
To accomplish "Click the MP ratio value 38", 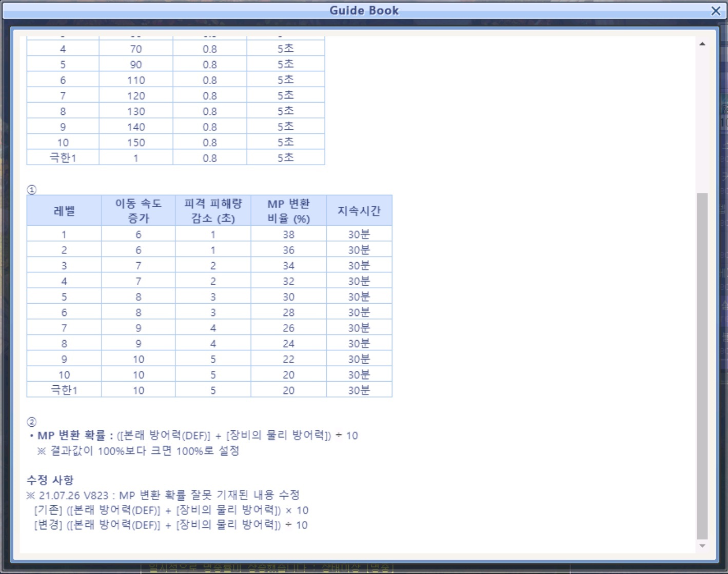I will pos(289,235).
